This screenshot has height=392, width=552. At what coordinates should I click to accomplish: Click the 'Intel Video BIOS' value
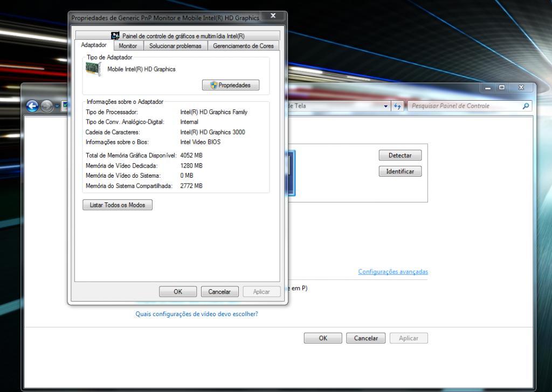201,142
